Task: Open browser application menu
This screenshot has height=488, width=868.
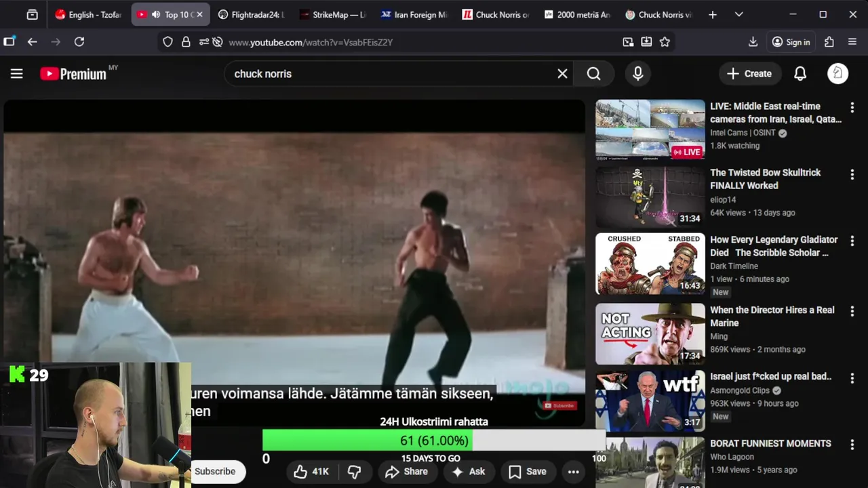Action: pos(852,42)
